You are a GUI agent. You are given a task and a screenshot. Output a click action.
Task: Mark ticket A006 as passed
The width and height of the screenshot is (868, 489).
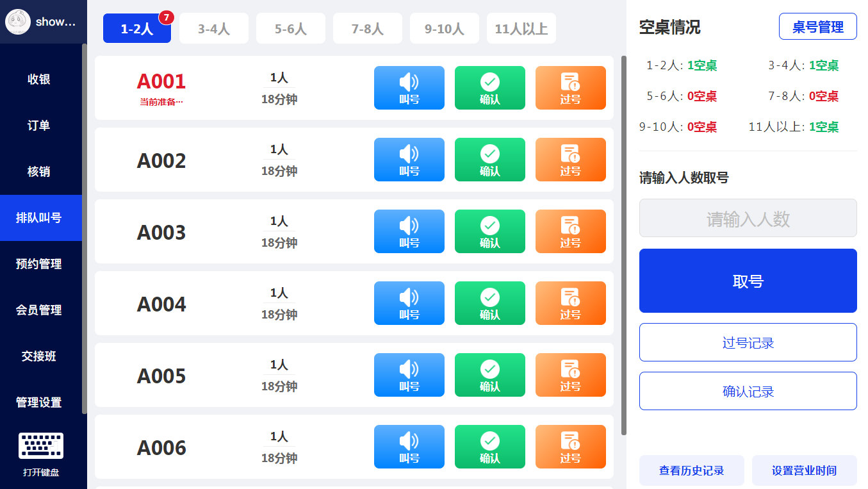coord(570,447)
